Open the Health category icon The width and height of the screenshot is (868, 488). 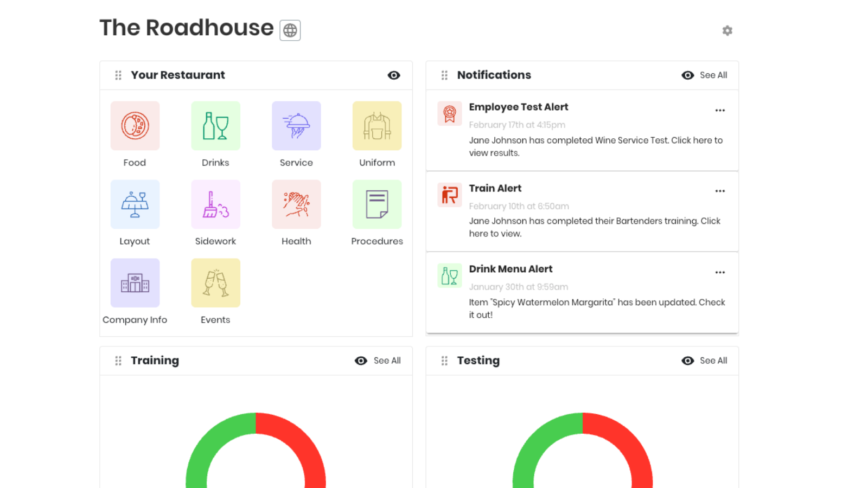click(296, 204)
